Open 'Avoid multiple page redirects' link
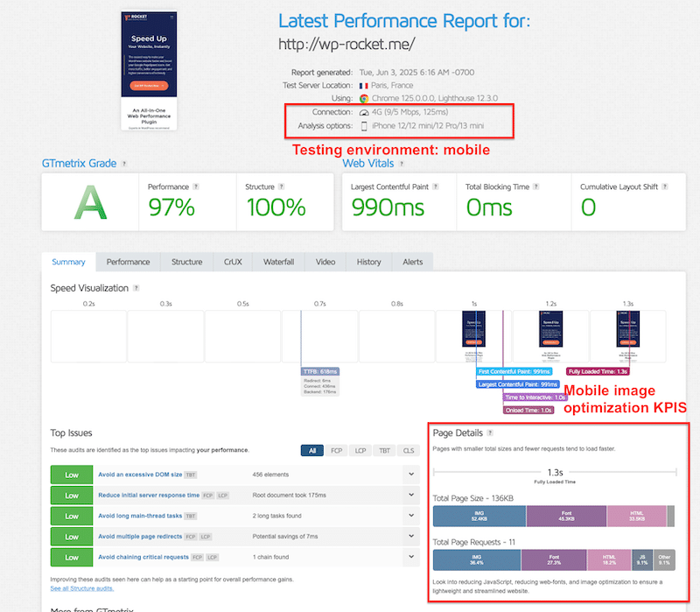Screen dimensions: 700x612 point(140,536)
